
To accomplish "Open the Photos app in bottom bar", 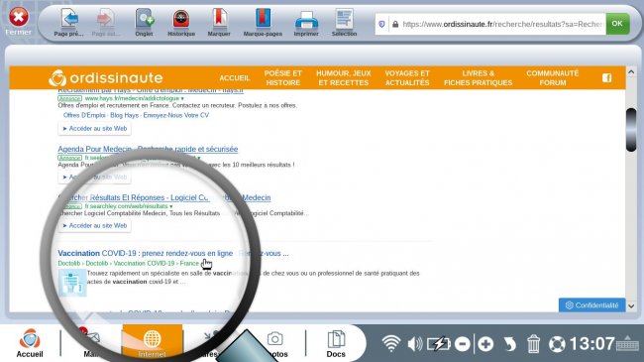I will [275, 343].
